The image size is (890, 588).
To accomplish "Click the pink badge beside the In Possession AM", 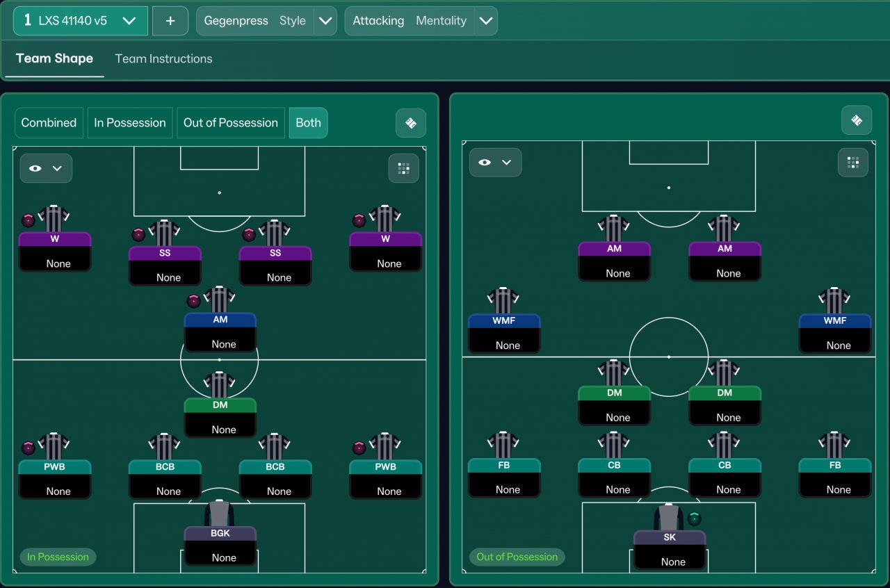I will tap(194, 302).
